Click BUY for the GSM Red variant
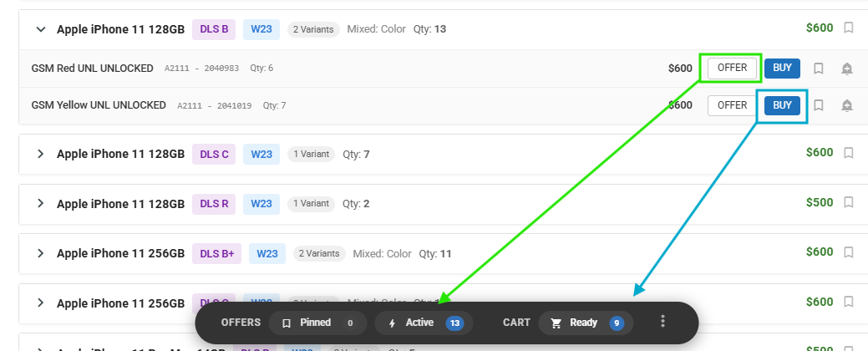 [x=782, y=68]
